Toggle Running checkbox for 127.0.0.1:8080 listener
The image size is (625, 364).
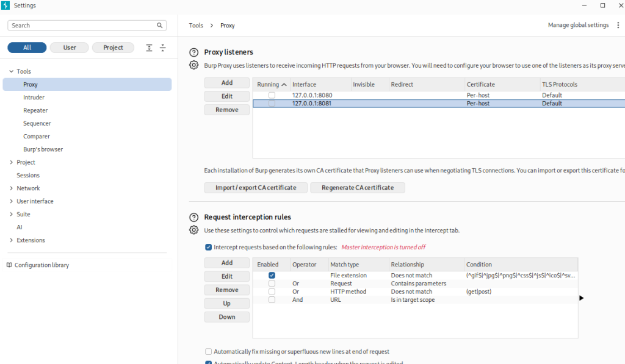(272, 95)
